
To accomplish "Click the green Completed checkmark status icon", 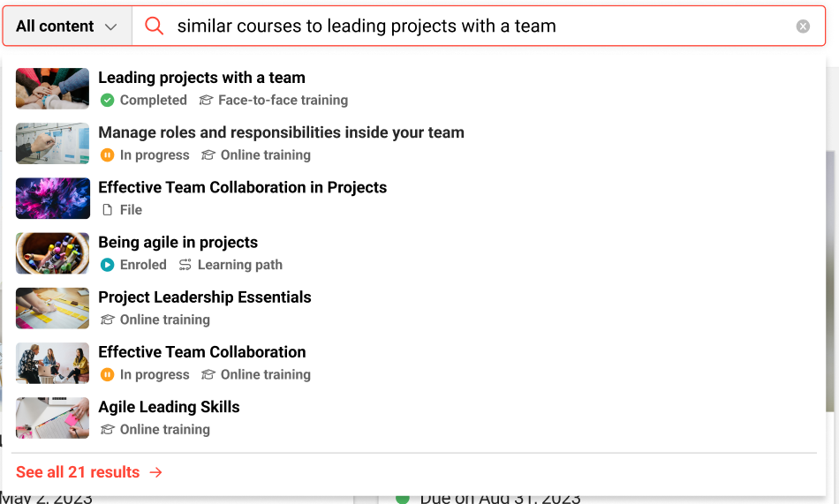I will pyautogui.click(x=107, y=101).
